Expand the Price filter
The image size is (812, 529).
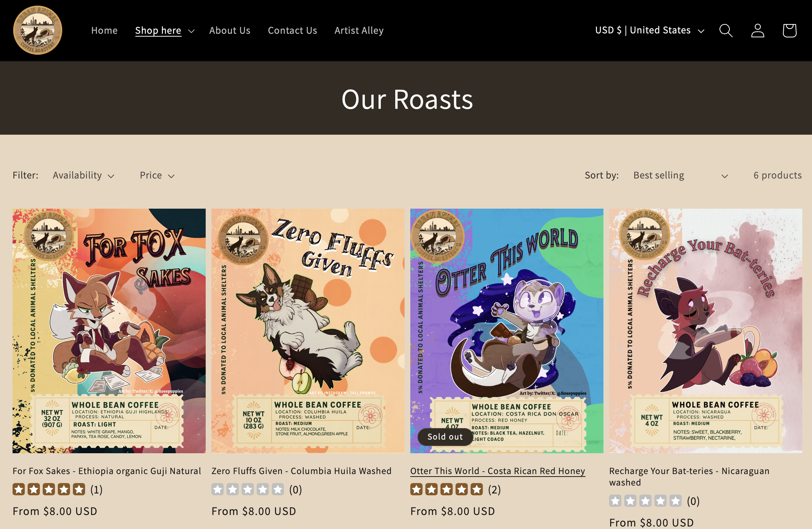point(157,175)
